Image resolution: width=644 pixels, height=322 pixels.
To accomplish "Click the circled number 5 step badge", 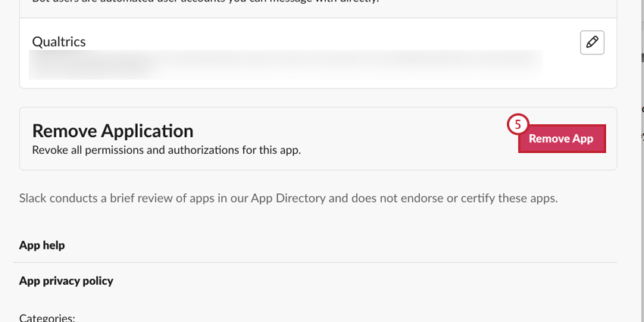I will point(517,125).
